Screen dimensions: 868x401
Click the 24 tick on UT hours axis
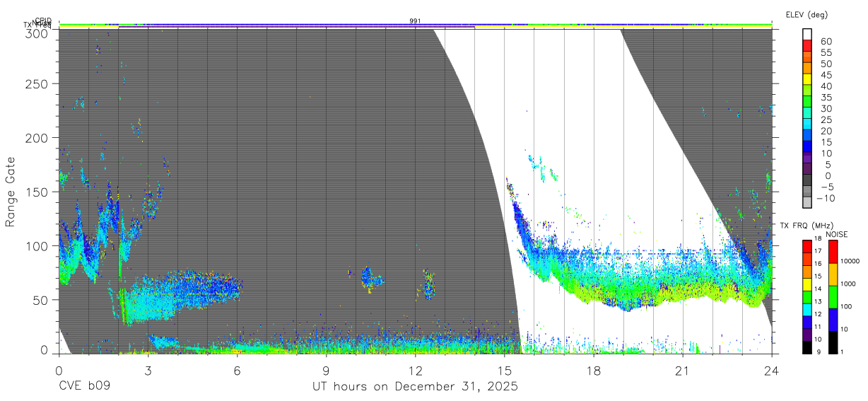point(771,369)
